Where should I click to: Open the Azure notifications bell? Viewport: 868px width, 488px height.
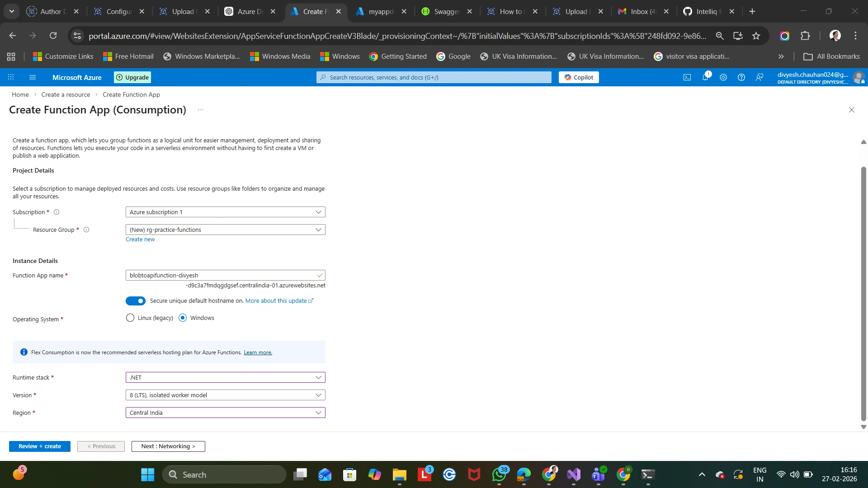(705, 77)
